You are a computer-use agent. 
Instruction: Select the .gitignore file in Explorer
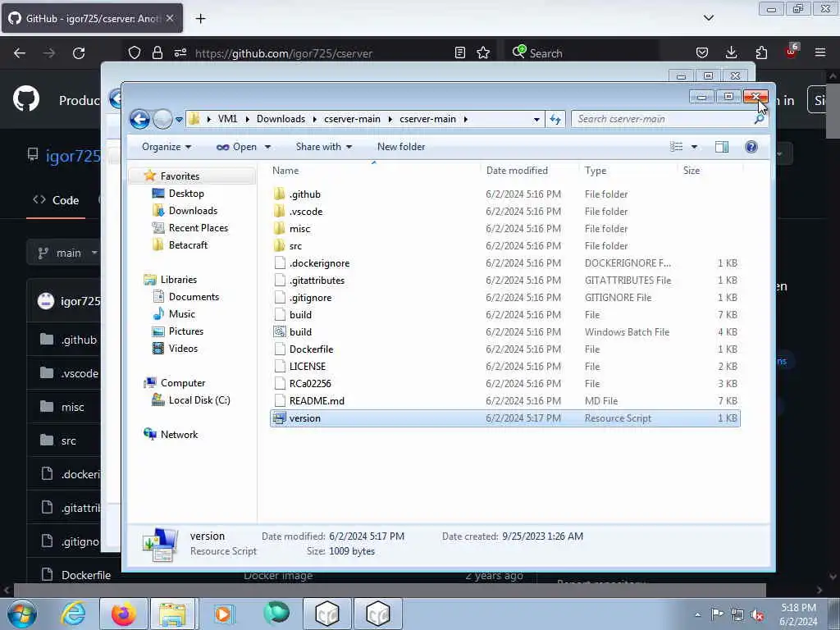[504, 297]
